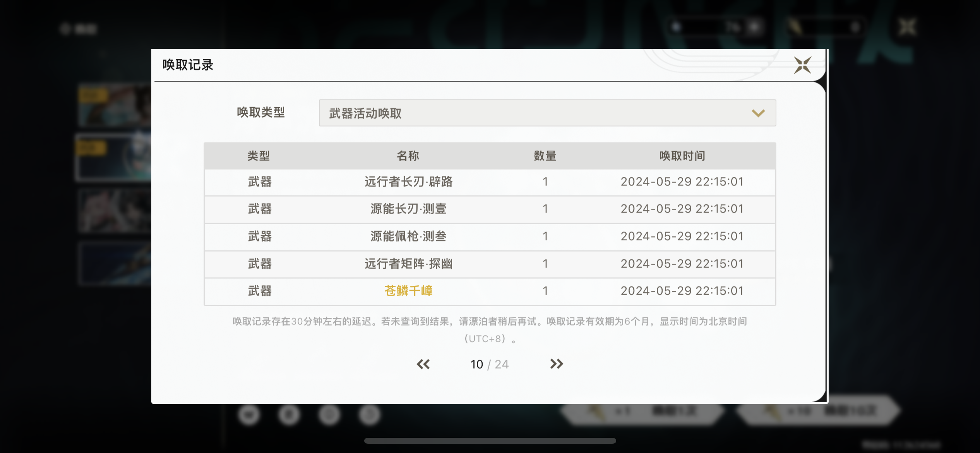
Task: Select the 远行者长刃·辟路 record row
Action: point(408,182)
